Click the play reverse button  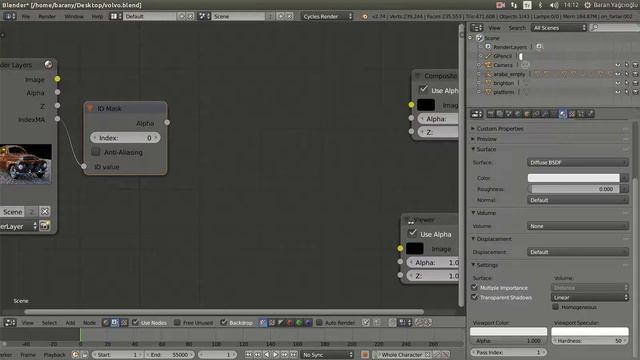[267, 355]
